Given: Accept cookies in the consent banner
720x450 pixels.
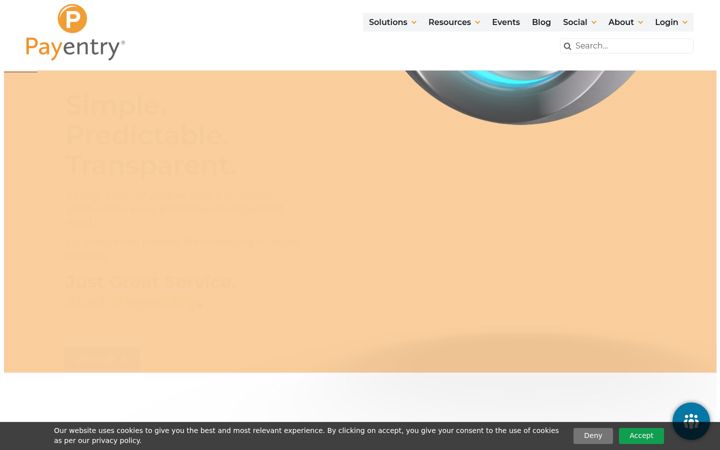Looking at the screenshot, I should pyautogui.click(x=641, y=436).
